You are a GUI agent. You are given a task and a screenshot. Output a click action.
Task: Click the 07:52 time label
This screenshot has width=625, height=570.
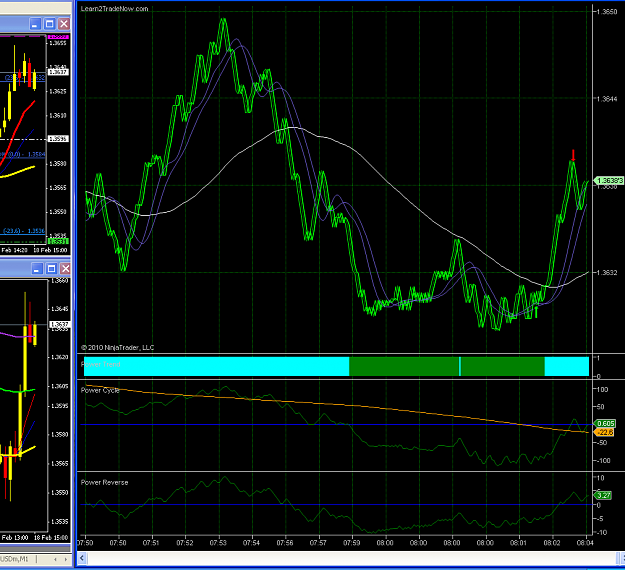pos(185,543)
